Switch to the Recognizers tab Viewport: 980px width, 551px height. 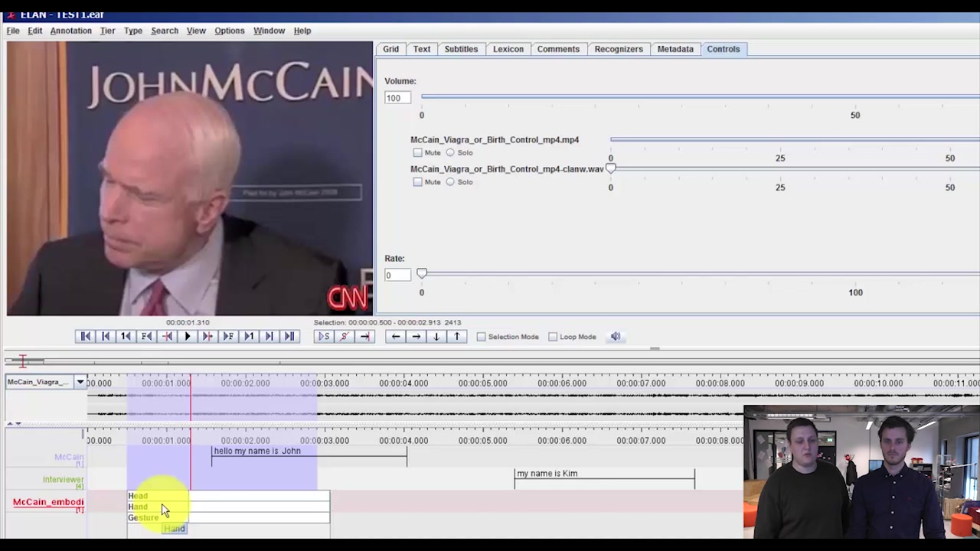point(619,49)
